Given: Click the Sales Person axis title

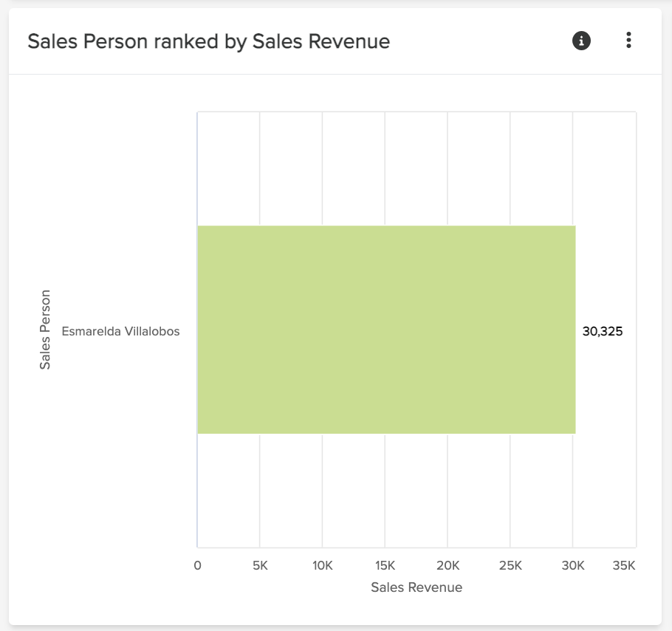Looking at the screenshot, I should point(46,328).
